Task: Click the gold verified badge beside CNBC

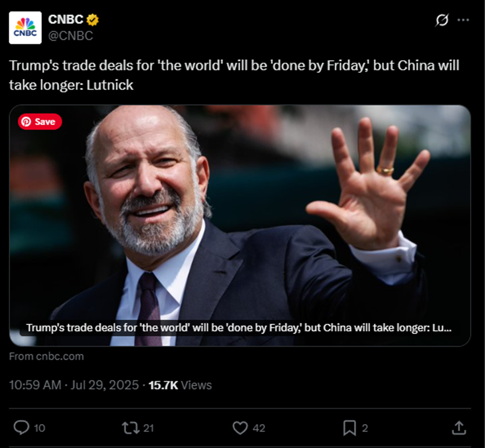Action: pyautogui.click(x=93, y=19)
